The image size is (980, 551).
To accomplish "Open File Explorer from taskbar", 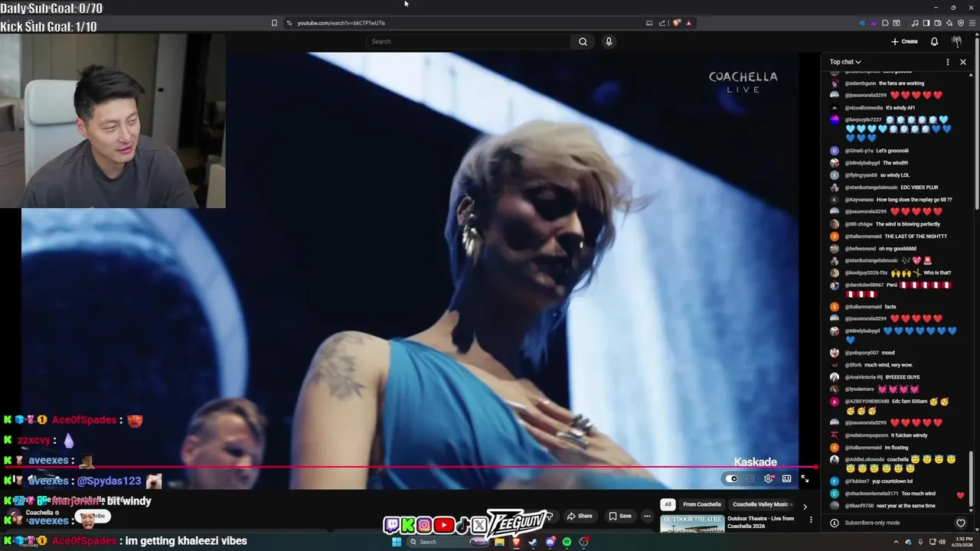I will 499,542.
